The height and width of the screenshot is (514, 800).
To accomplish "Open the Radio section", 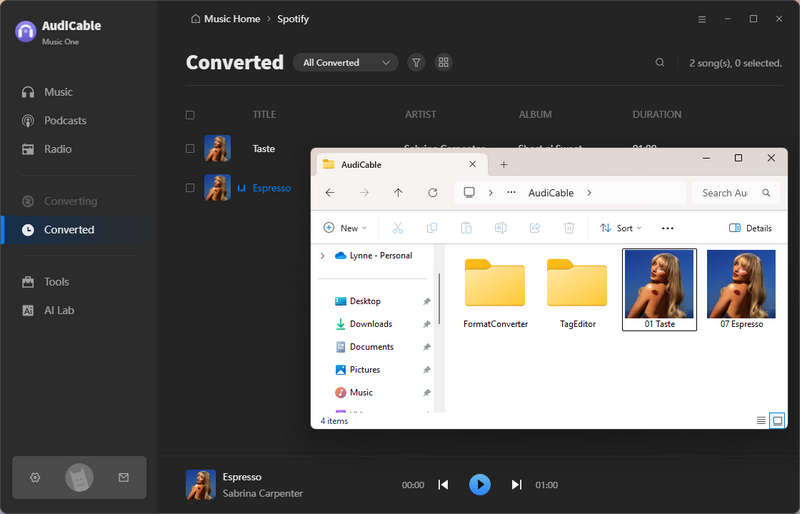I will point(47,149).
